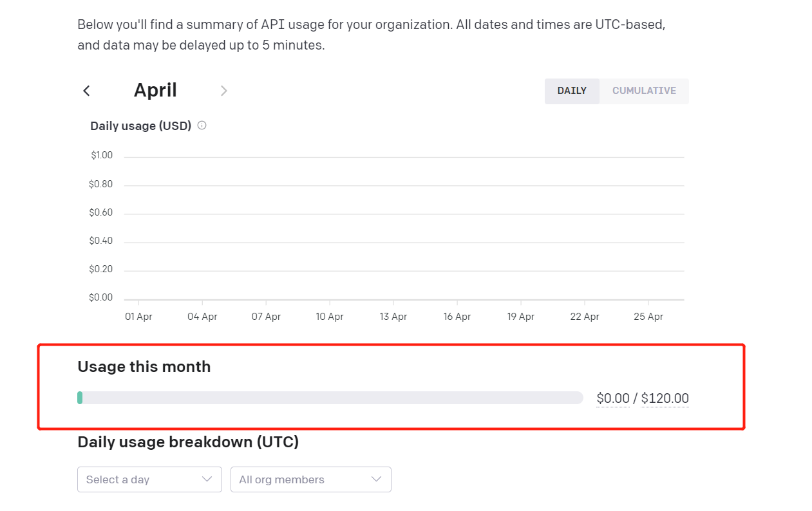Open the Select a day dropdown

(149, 479)
